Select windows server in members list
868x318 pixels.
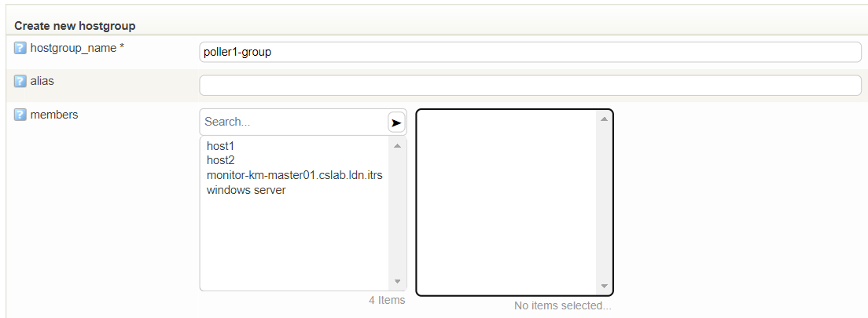(x=246, y=190)
